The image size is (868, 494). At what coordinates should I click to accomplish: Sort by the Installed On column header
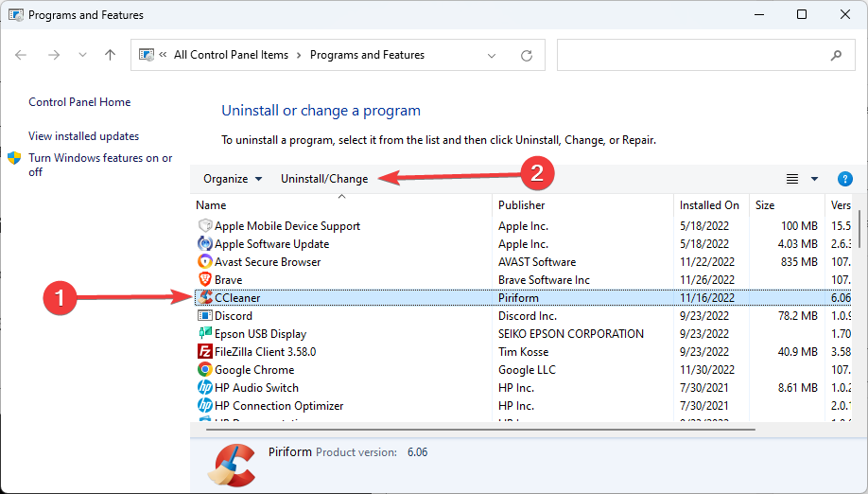pyautogui.click(x=711, y=205)
